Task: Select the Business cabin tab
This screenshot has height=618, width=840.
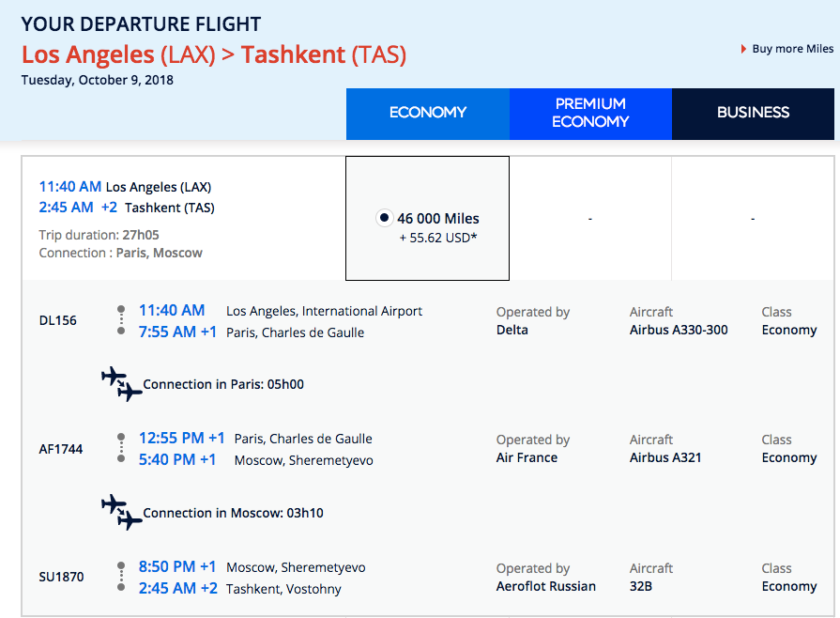Action: tap(753, 113)
